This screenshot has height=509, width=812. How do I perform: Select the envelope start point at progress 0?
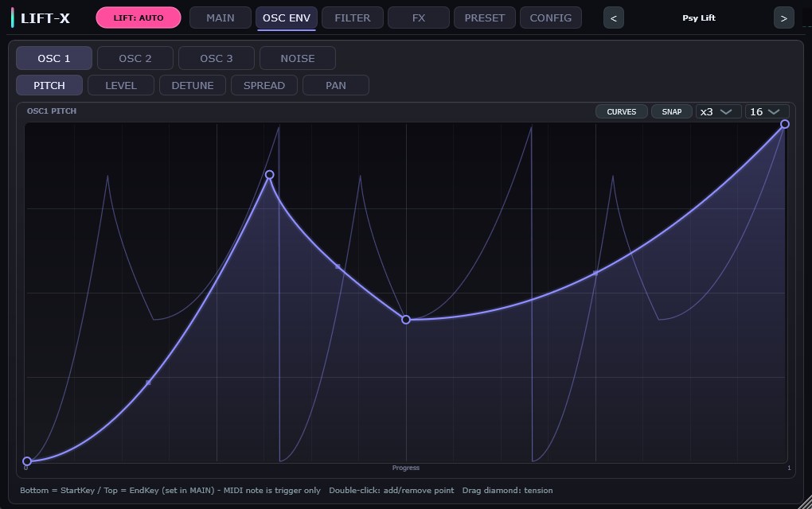click(27, 461)
